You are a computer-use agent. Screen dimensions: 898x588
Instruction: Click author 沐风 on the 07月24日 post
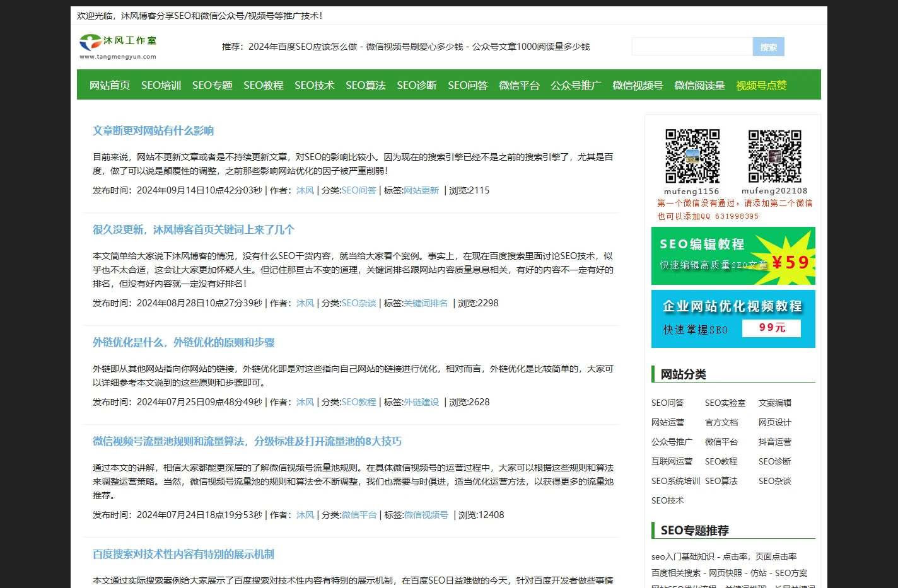pos(305,515)
